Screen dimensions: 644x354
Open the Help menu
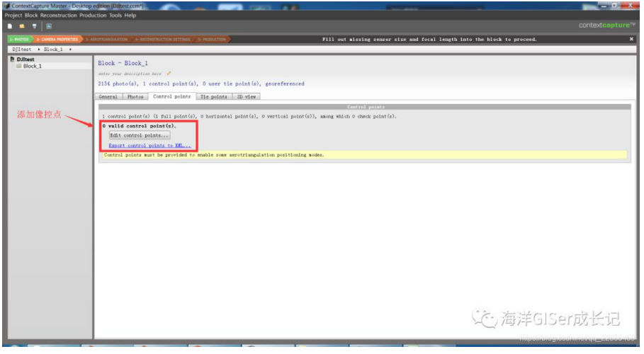click(130, 15)
